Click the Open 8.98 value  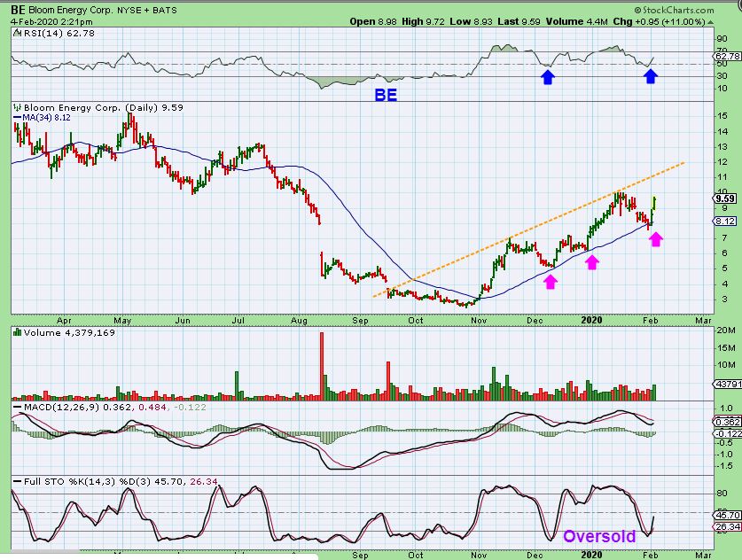pos(373,22)
